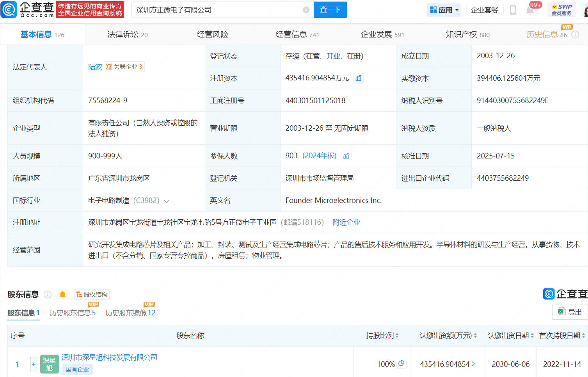The height and width of the screenshot is (377, 588).
Task: Clear the search box text
Action: [306, 10]
